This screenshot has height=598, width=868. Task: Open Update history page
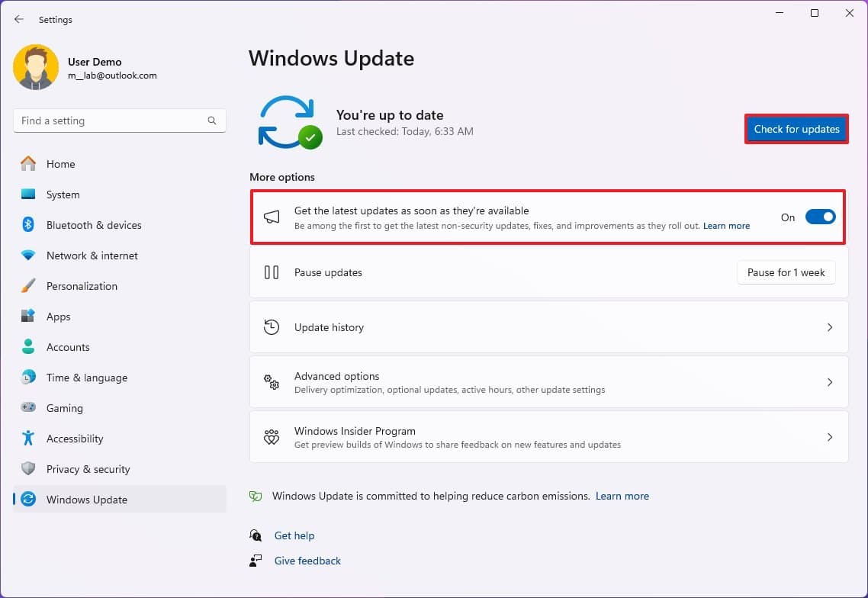(x=549, y=327)
